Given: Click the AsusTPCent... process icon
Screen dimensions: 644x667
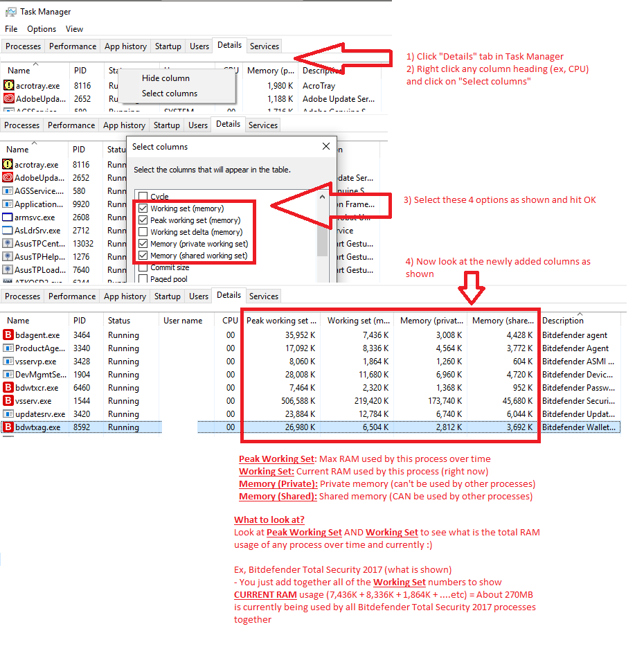Looking at the screenshot, I should [7, 243].
